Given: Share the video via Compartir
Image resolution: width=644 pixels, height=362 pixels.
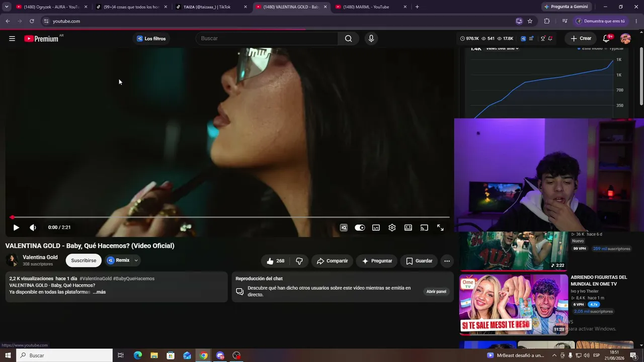Looking at the screenshot, I should (x=332, y=261).
